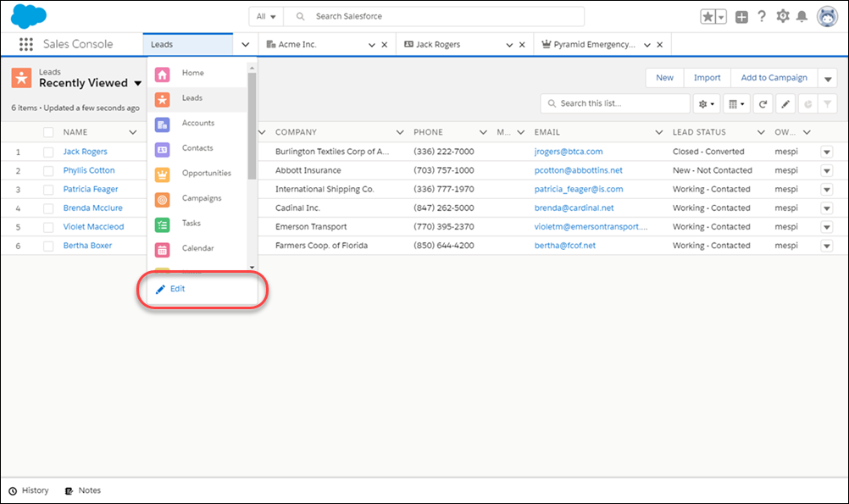Click the navigation menu scroll up arrow
The height and width of the screenshot is (504, 849).
(x=252, y=69)
